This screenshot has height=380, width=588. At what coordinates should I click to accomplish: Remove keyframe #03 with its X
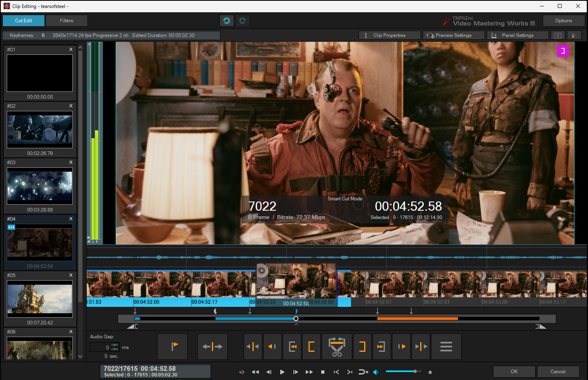71,162
